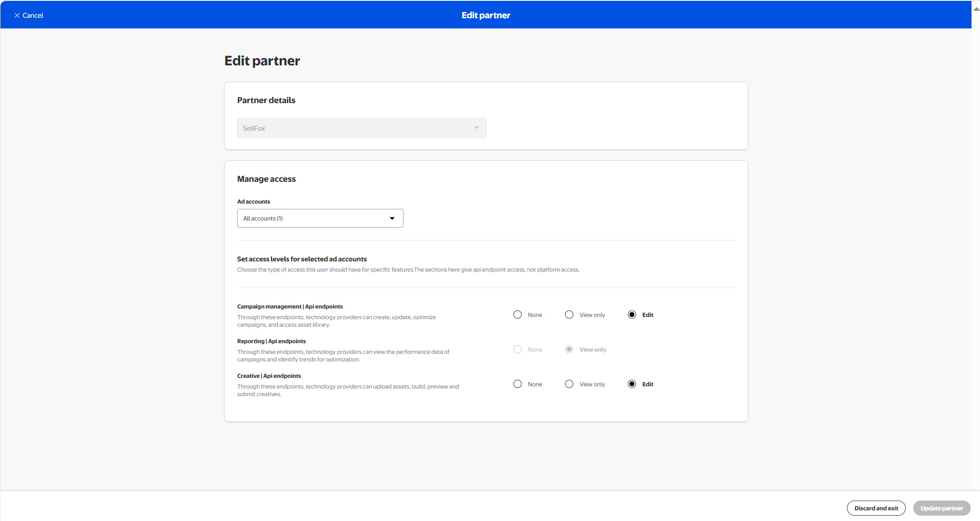
Task: Click scrollbar up arrow at top right
Action: [976, 9]
